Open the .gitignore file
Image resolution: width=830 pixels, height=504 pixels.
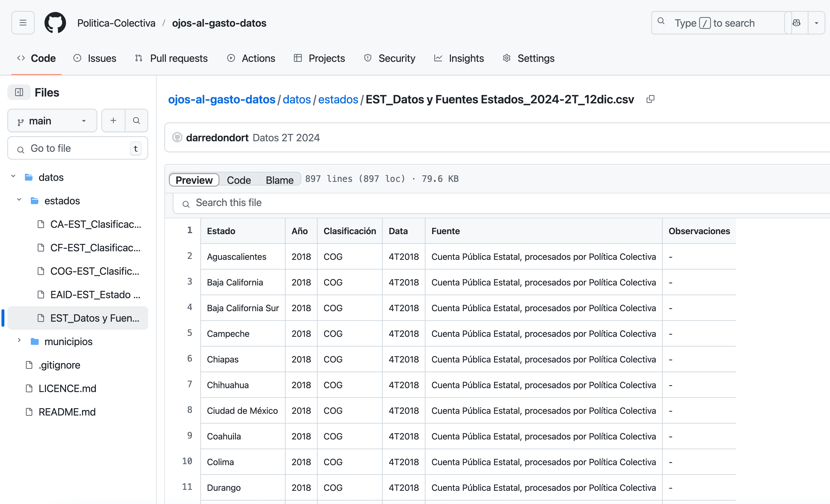(x=59, y=365)
